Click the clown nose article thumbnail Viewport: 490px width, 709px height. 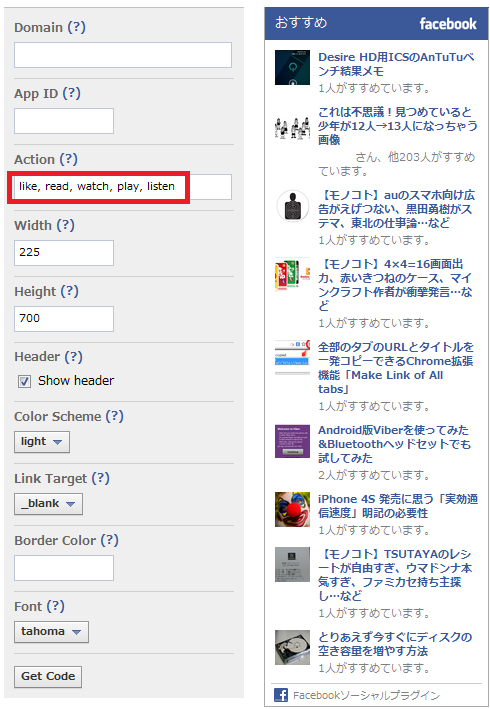click(292, 509)
